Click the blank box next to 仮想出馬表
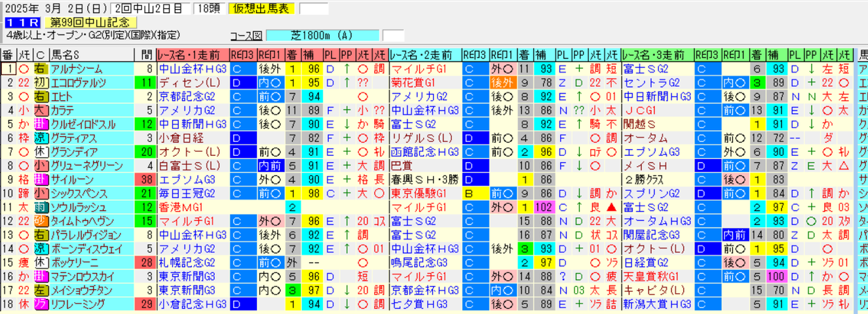The image size is (868, 314). coord(314,9)
